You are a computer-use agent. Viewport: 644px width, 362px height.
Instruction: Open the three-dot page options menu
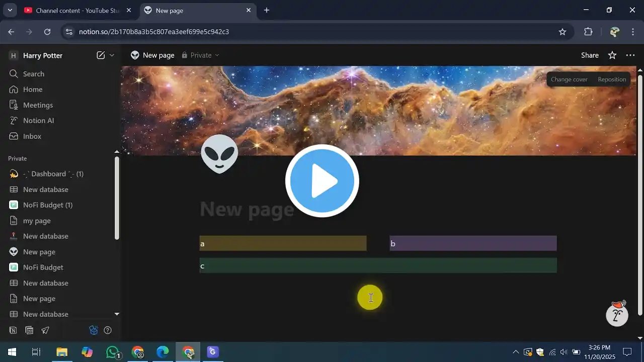630,55
